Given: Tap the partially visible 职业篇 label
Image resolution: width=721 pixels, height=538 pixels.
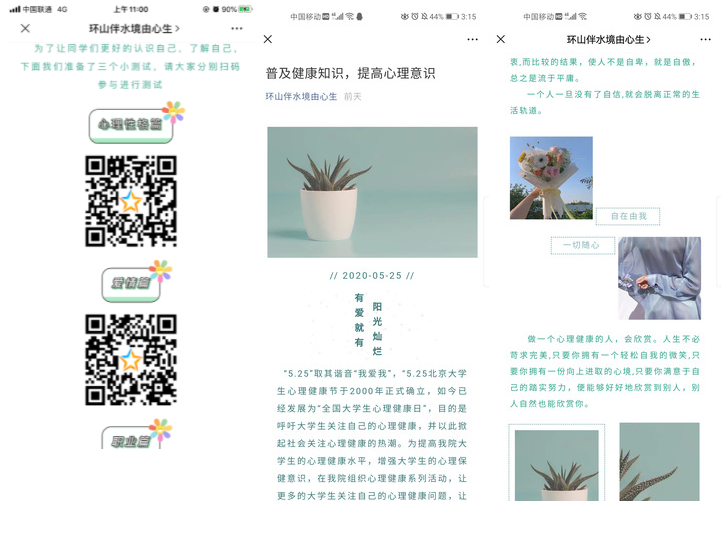Looking at the screenshot, I should coord(130,438).
